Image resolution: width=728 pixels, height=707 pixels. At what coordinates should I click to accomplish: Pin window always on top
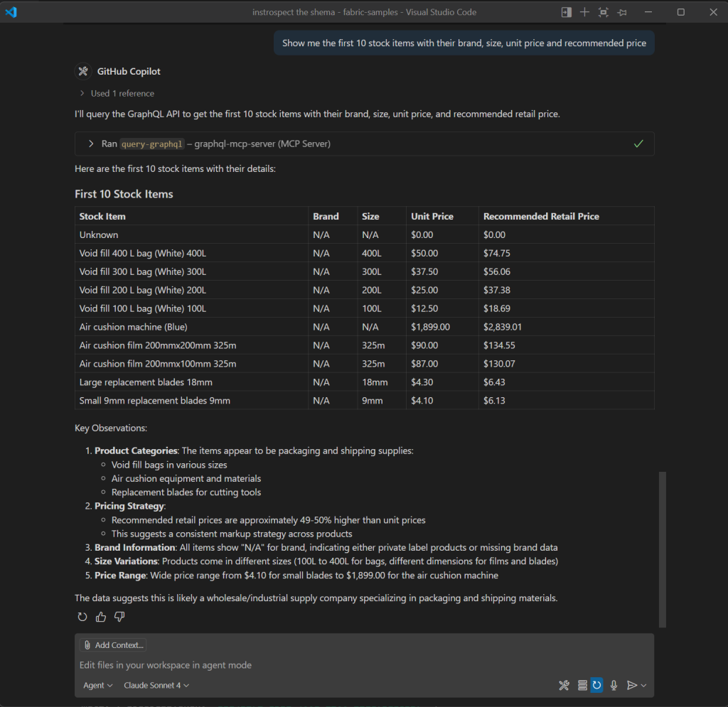(622, 13)
